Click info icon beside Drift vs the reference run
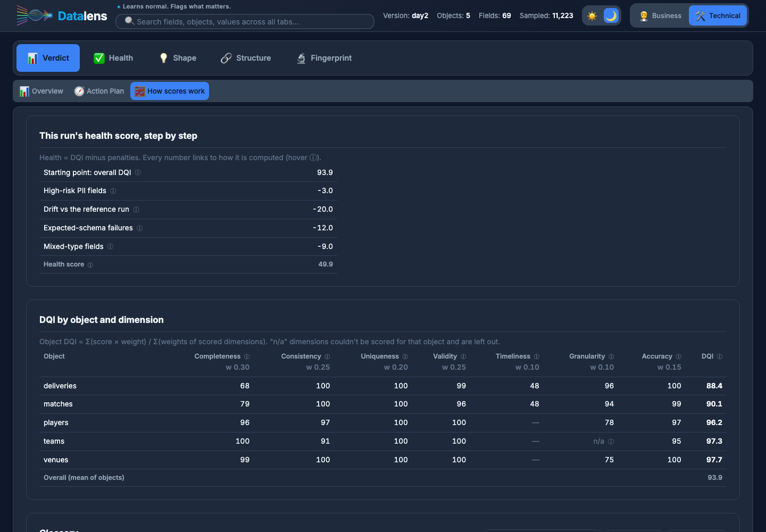The width and height of the screenshot is (766, 532). pyautogui.click(x=136, y=210)
